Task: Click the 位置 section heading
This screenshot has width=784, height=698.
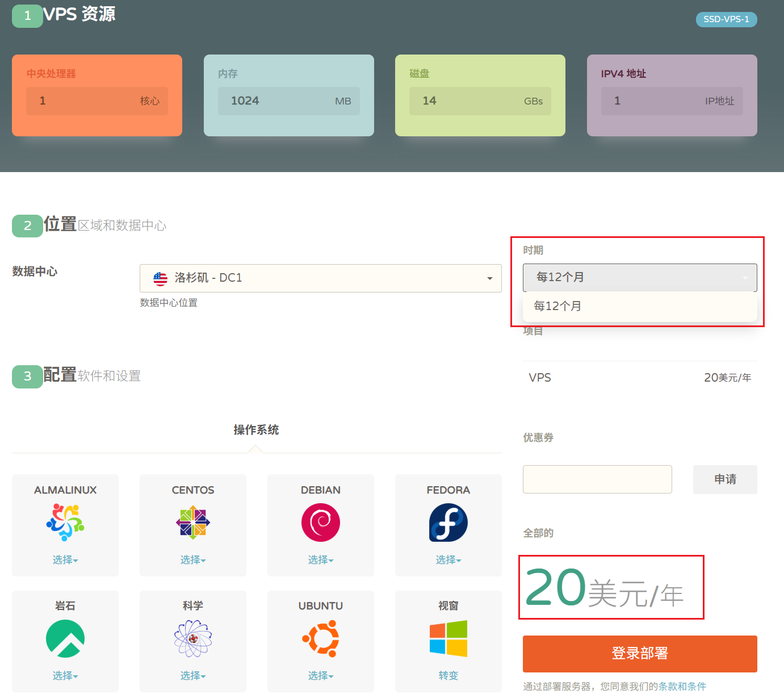Action: click(x=60, y=224)
